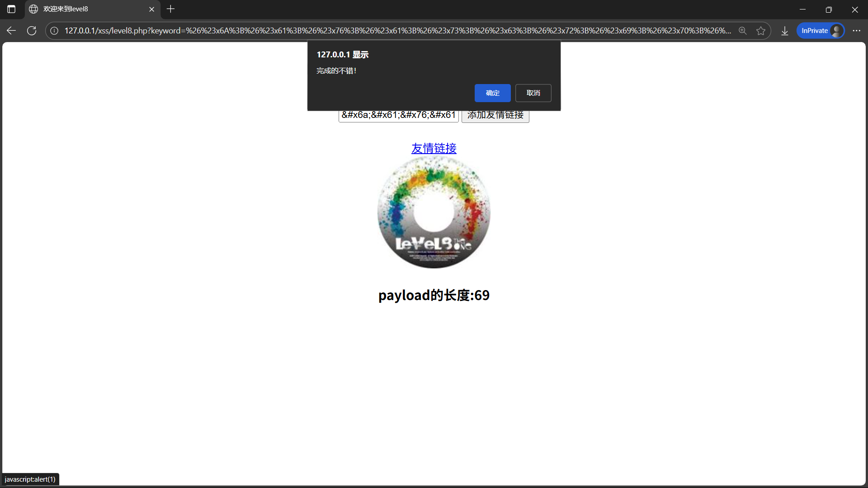The width and height of the screenshot is (868, 488).
Task: Click the zoom magnifier icon in address bar
Action: point(742,31)
